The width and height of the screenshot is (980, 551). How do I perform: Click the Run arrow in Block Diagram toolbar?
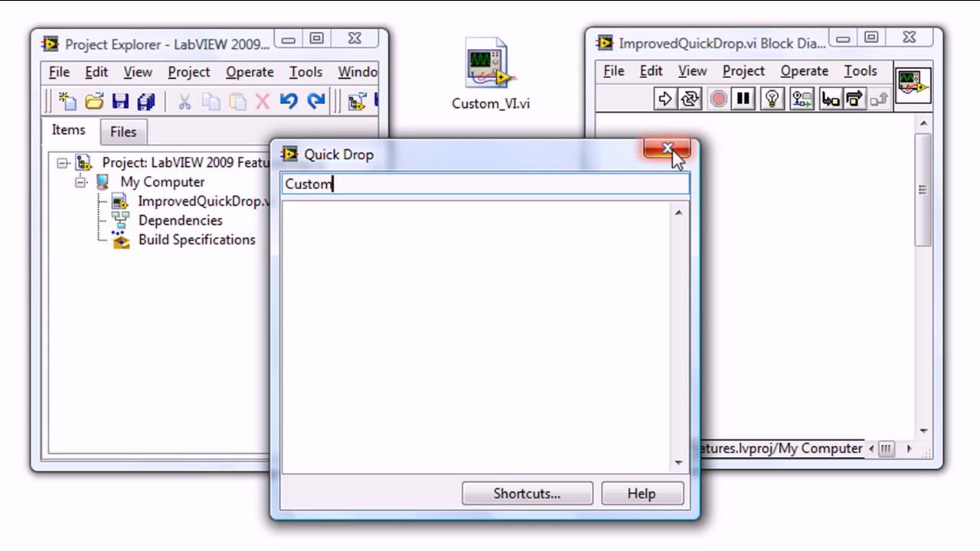665,99
